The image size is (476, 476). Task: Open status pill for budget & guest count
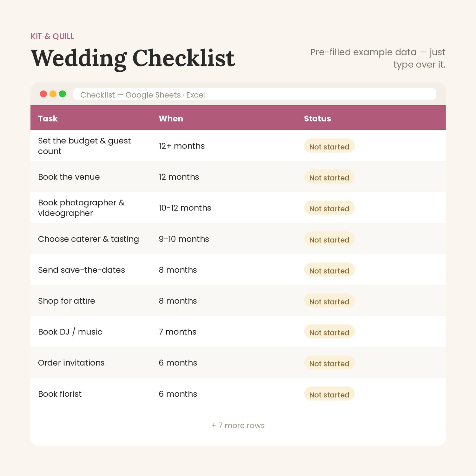tap(329, 146)
